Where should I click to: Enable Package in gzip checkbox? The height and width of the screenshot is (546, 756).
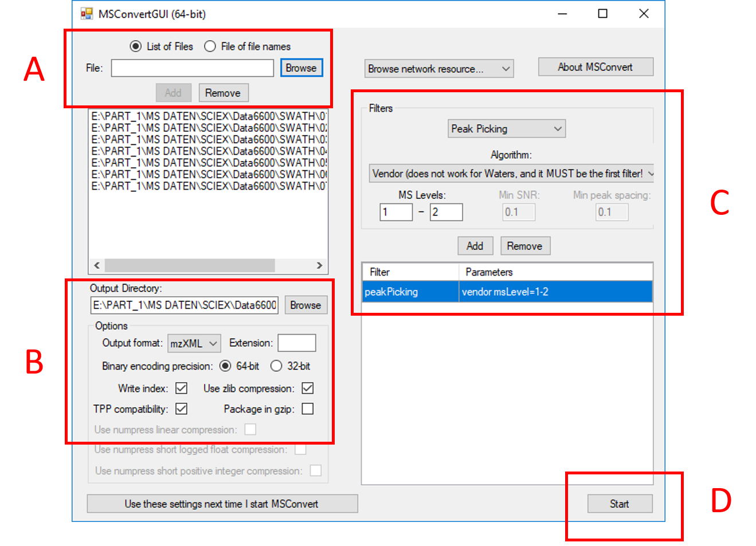tap(308, 409)
